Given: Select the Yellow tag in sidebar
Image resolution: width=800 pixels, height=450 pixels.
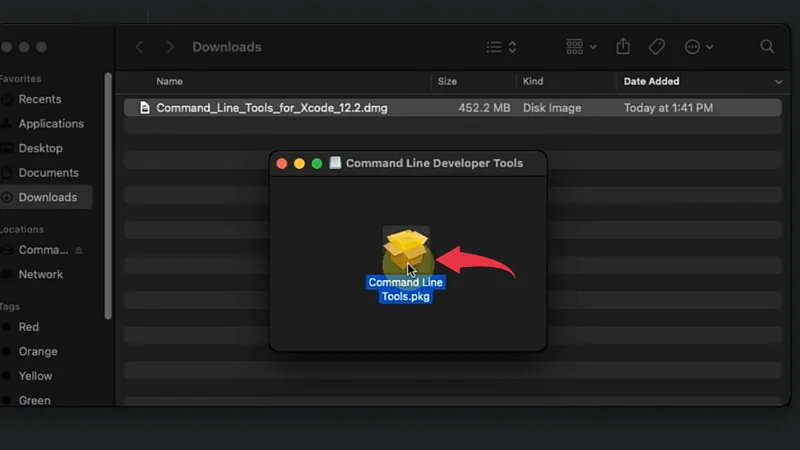Looking at the screenshot, I should 37,376.
